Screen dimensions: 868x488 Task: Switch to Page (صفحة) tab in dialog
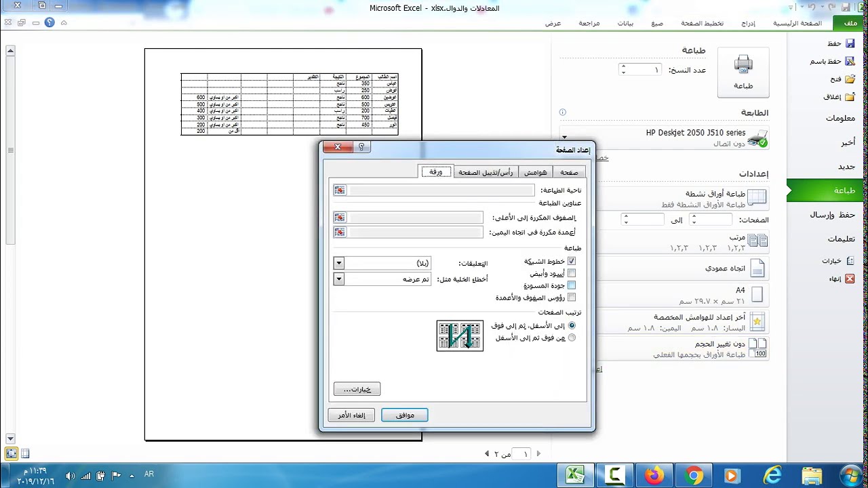569,172
